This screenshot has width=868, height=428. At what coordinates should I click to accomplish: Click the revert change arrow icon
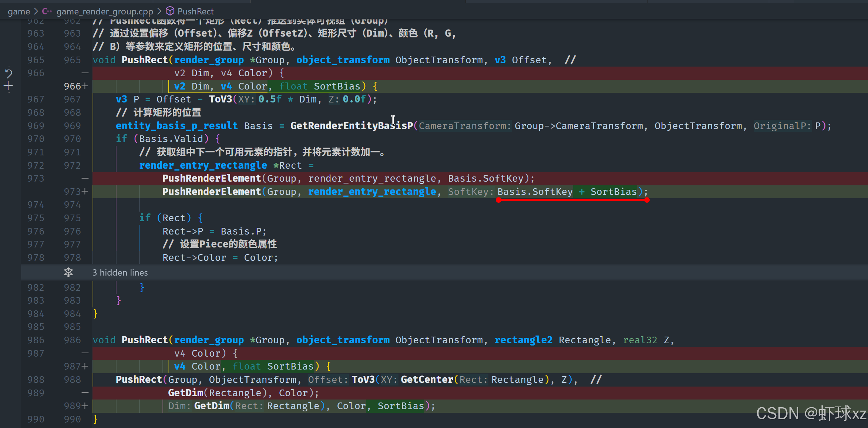pos(9,73)
